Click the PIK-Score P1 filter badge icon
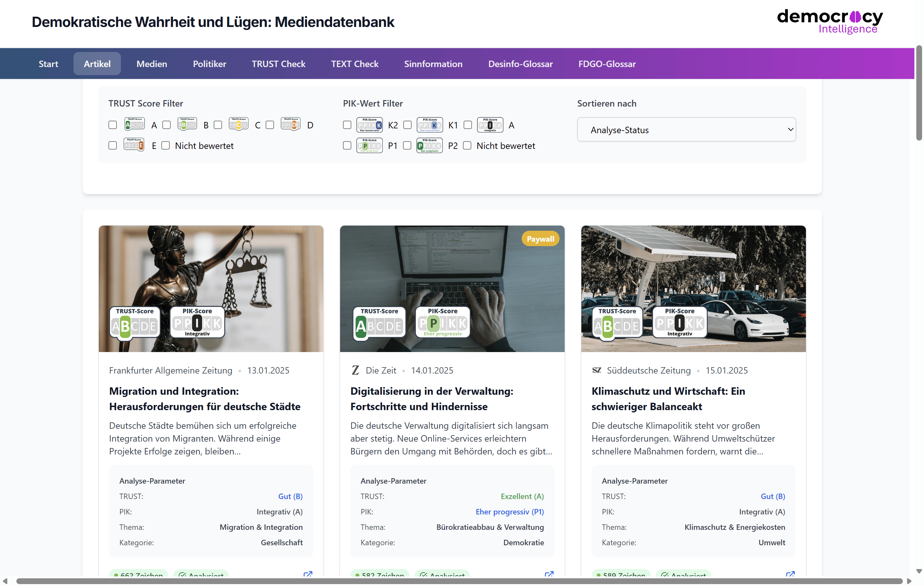Screen dimensions: 924x586 pyautogui.click(x=370, y=145)
